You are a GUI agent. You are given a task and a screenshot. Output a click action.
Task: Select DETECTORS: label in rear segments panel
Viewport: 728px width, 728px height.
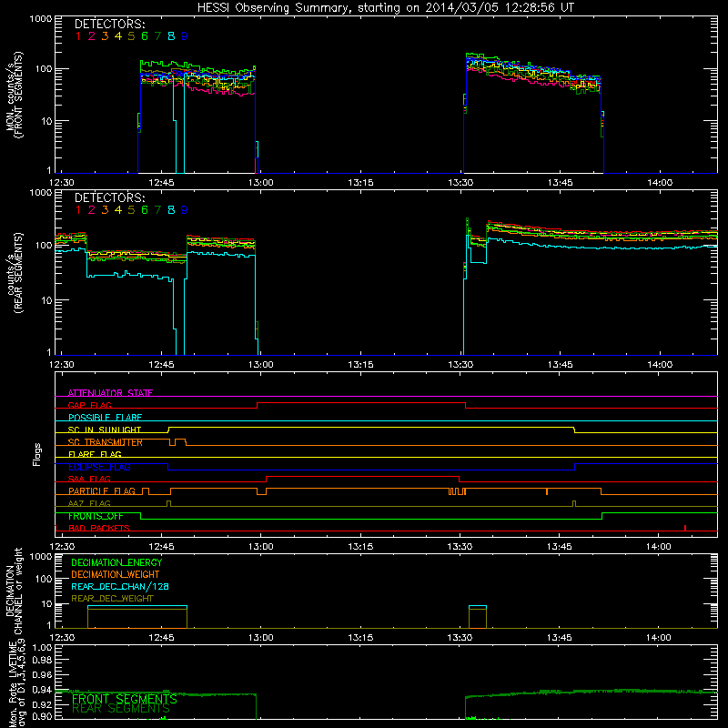coord(109,198)
